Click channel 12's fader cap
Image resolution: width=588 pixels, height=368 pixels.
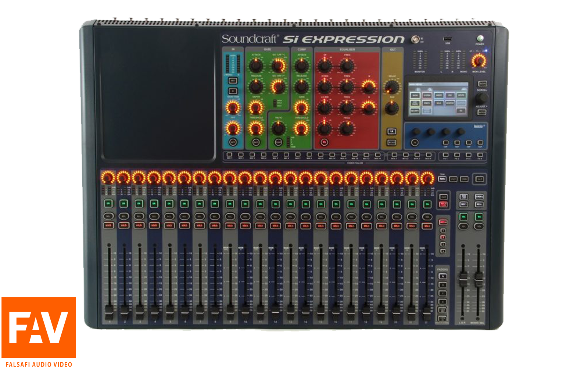click(276, 312)
